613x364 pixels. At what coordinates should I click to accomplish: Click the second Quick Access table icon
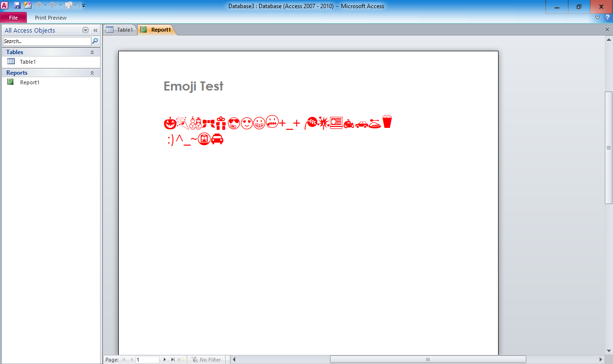click(28, 5)
